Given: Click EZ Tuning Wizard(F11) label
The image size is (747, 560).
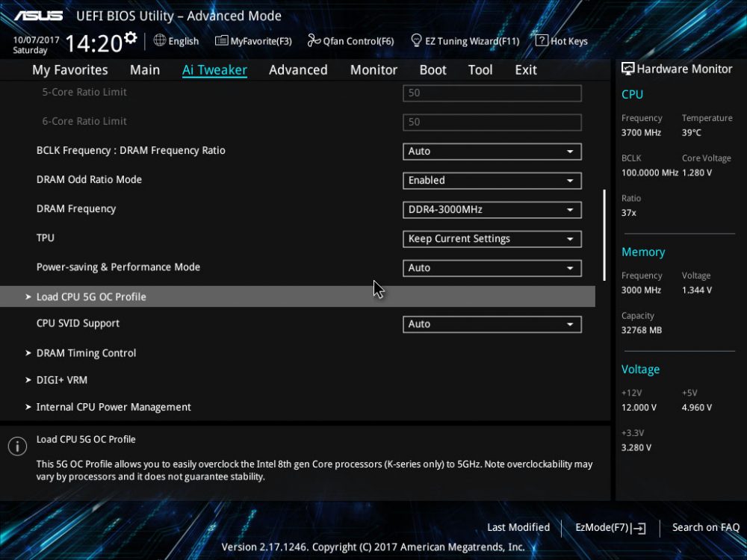Looking at the screenshot, I should click(x=472, y=41).
